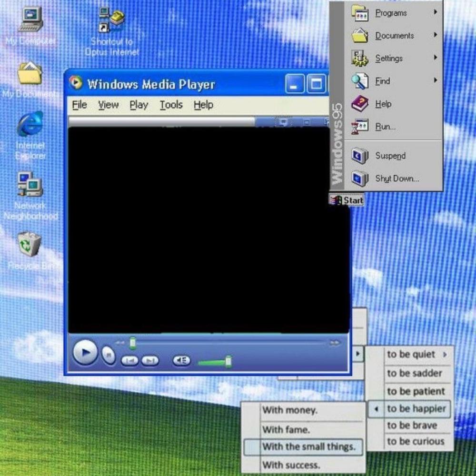Click the fast forward arrows beside seek bar
This screenshot has width=476, height=476.
click(x=335, y=343)
